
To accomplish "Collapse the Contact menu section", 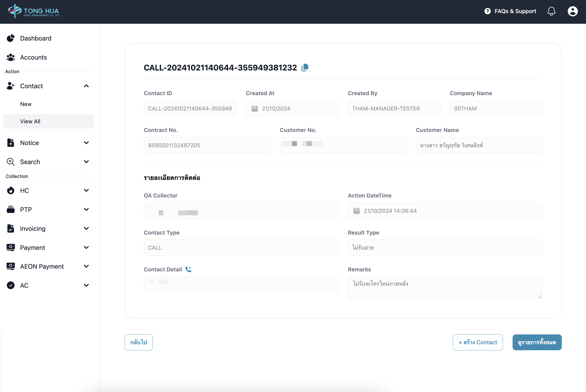I will coord(86,86).
